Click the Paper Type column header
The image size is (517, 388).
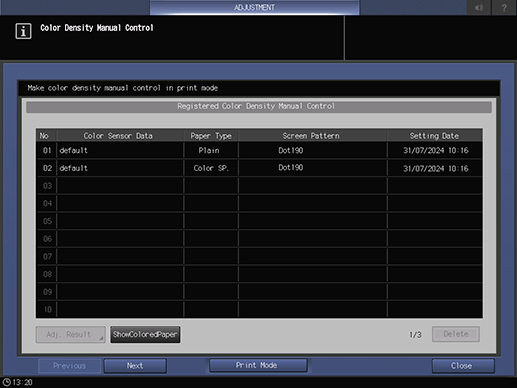(x=211, y=136)
